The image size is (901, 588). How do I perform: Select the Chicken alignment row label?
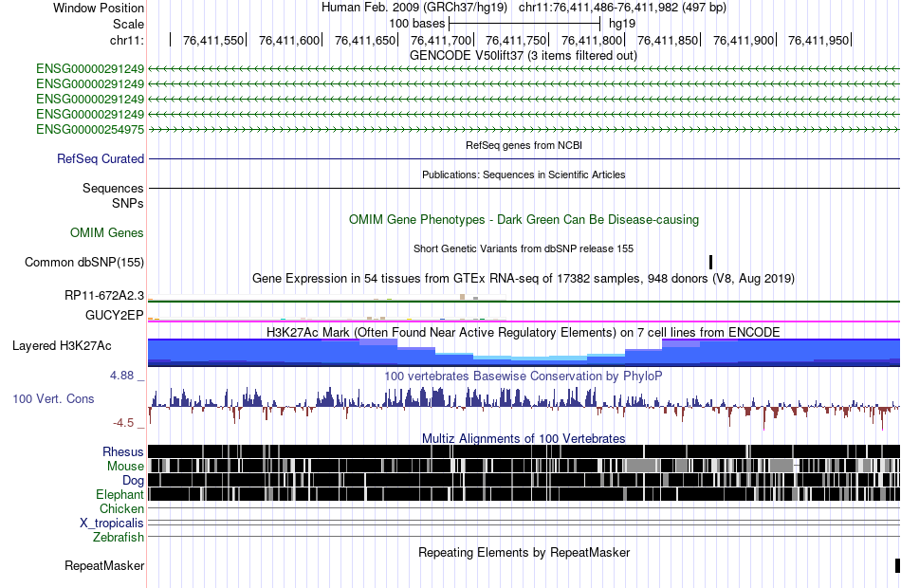click(x=121, y=508)
